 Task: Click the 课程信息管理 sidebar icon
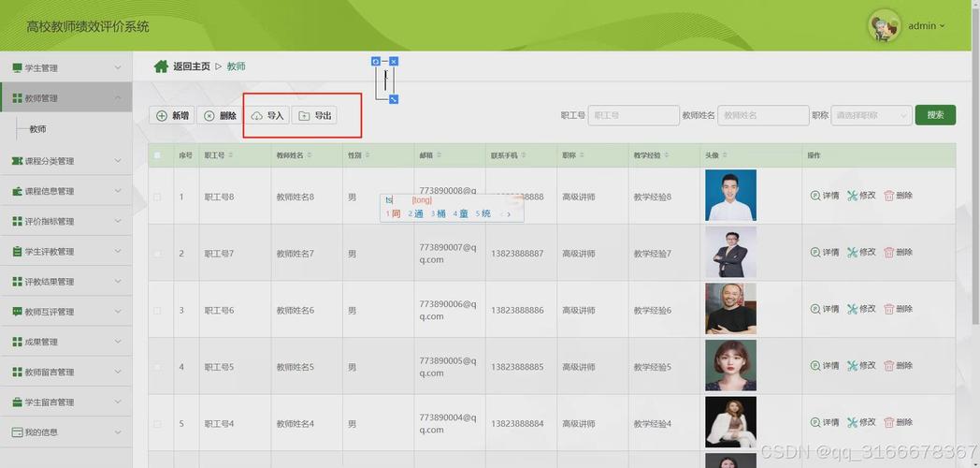click(x=17, y=191)
